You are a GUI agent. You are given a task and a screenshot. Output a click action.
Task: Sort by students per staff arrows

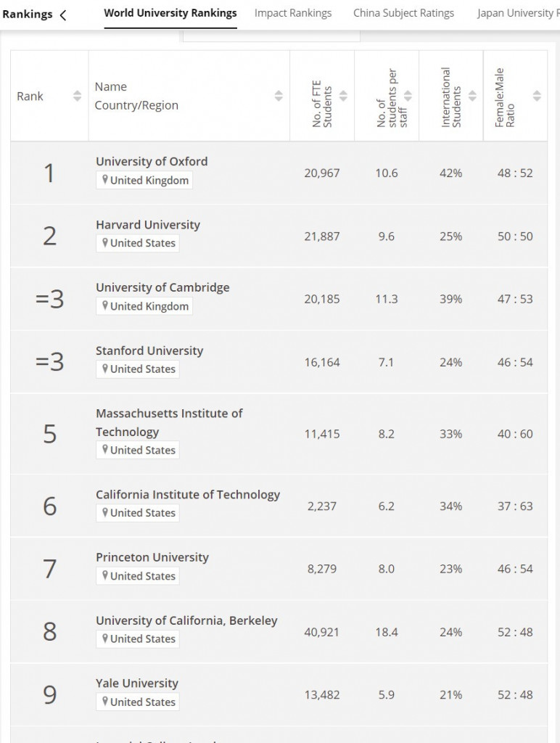[x=408, y=96]
